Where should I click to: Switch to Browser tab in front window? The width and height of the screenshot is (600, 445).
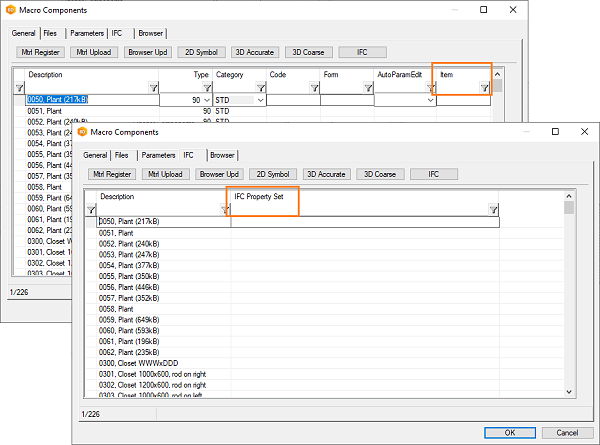[222, 155]
